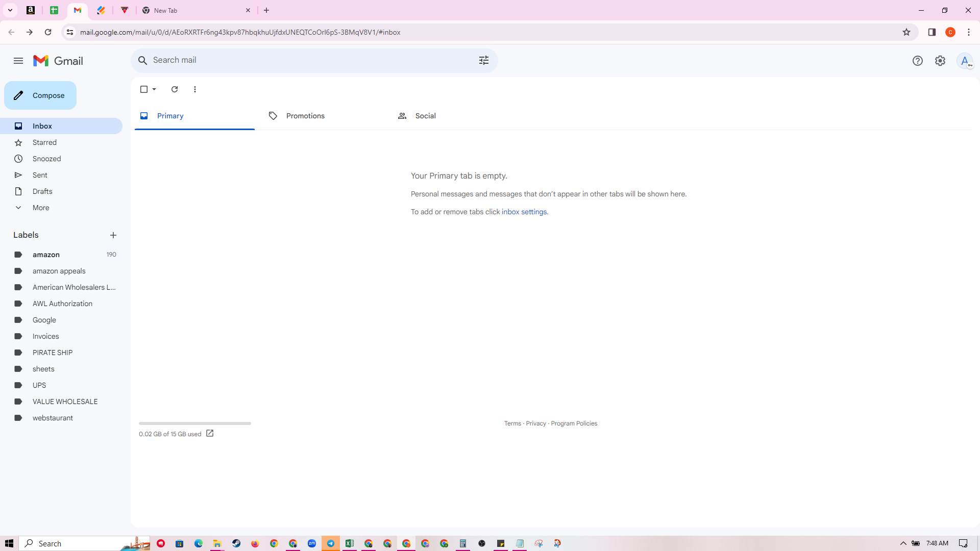Open the Invoices label
The height and width of the screenshot is (551, 980).
pos(61,336)
